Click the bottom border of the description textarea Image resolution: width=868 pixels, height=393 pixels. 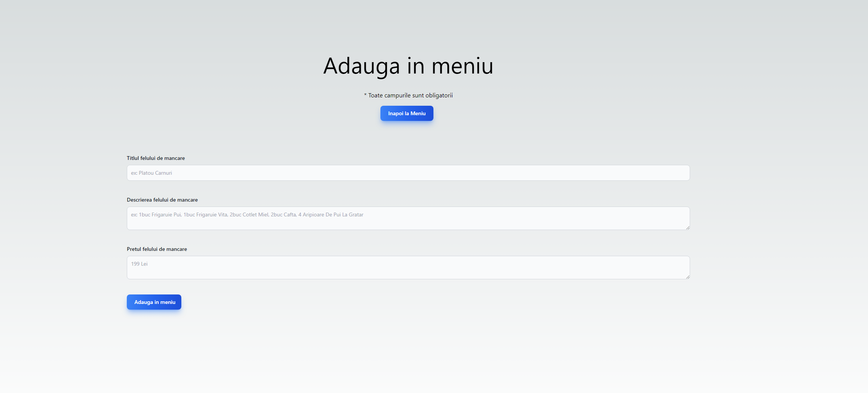408,229
